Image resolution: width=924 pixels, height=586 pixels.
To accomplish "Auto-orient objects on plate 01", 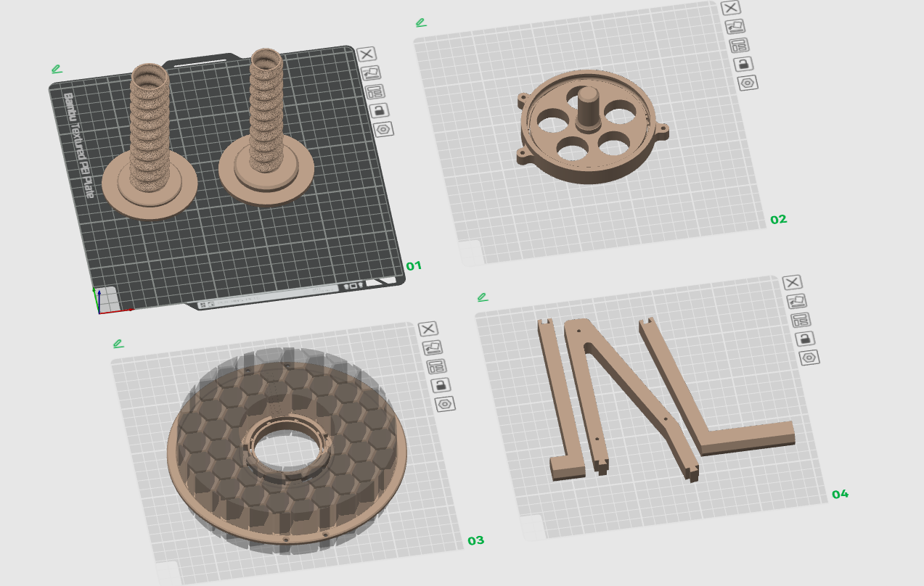I will click(x=371, y=73).
